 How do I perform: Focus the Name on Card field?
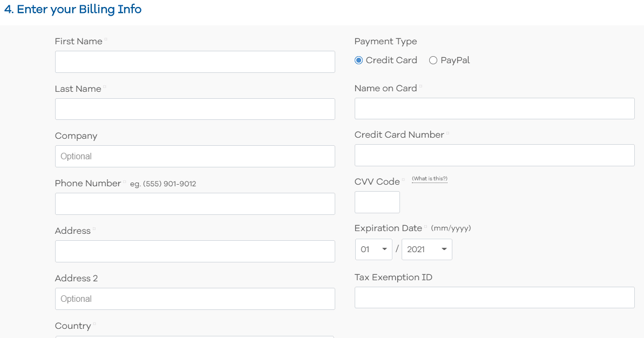pyautogui.click(x=494, y=109)
